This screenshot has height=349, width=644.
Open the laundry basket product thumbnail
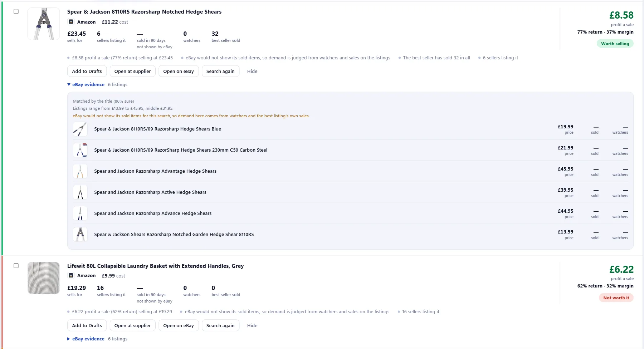[x=44, y=278]
